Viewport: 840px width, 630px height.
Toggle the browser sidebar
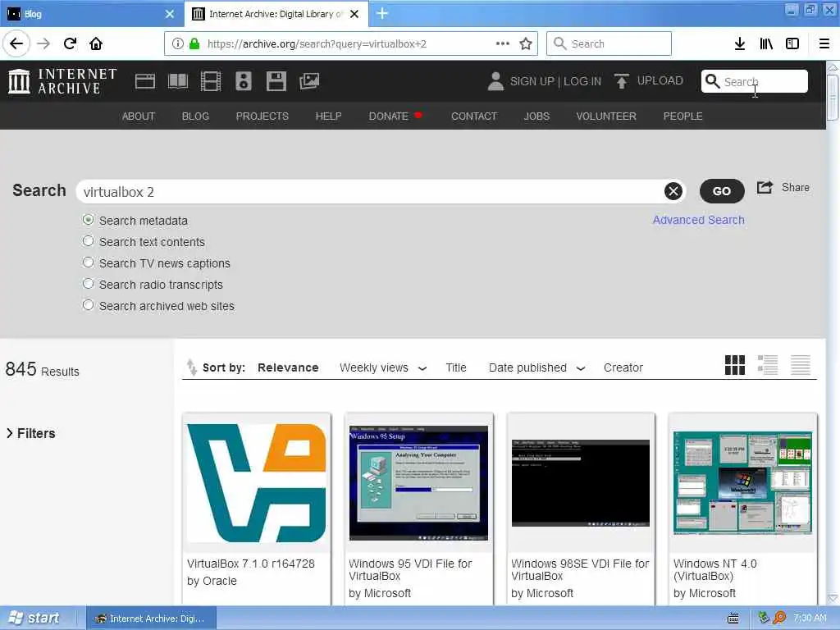[792, 44]
